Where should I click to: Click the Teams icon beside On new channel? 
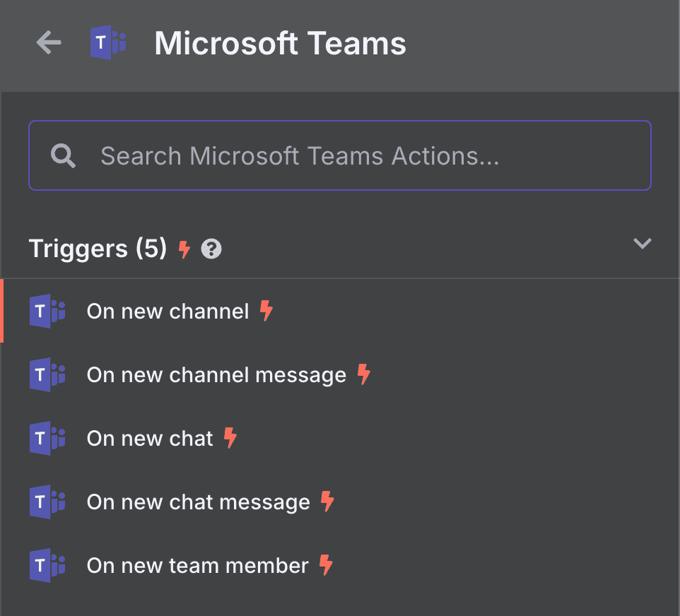click(47, 312)
